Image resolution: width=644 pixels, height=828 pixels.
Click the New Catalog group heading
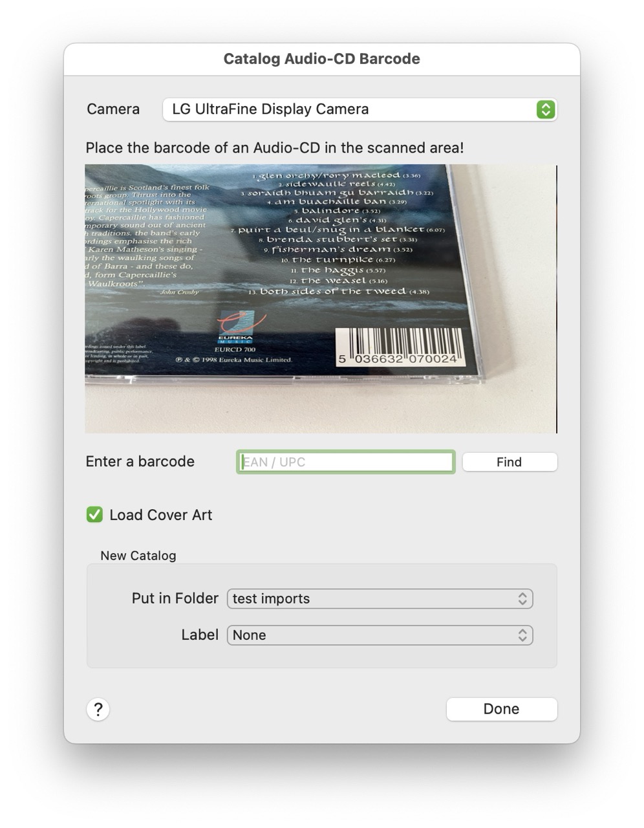[x=138, y=556]
